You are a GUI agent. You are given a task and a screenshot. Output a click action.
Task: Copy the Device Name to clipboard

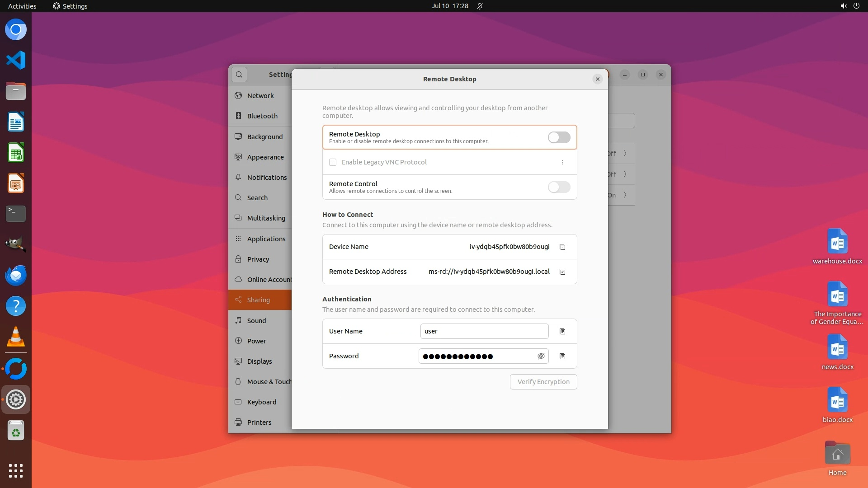[562, 247]
